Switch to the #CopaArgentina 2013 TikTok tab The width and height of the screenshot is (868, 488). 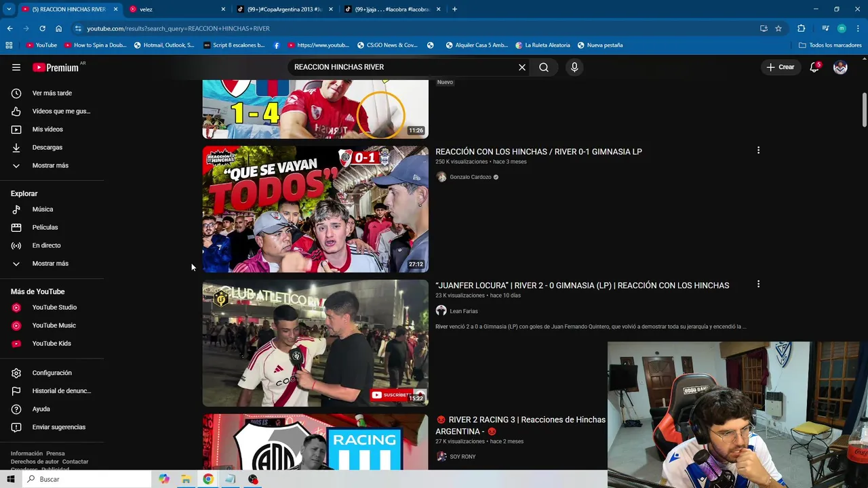pyautogui.click(x=283, y=9)
